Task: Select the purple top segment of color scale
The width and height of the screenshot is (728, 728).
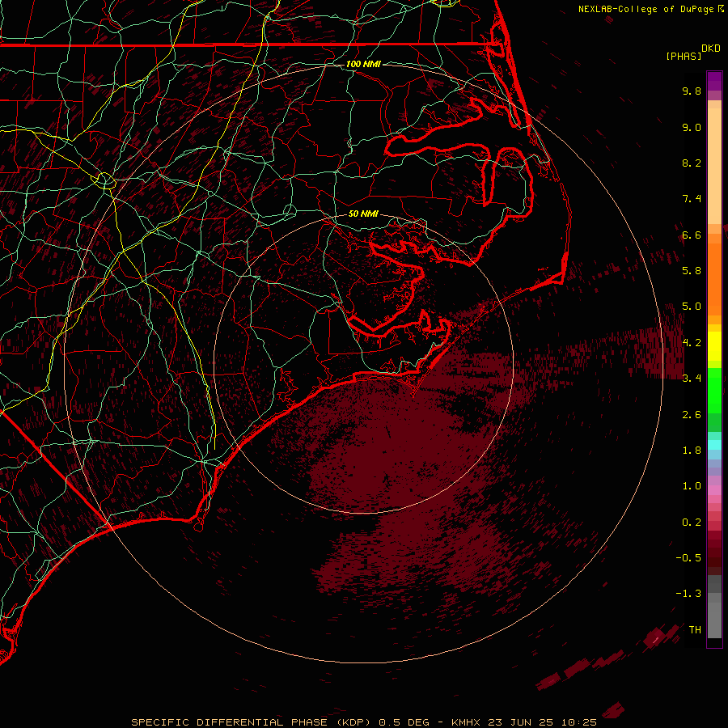Action: [714, 81]
